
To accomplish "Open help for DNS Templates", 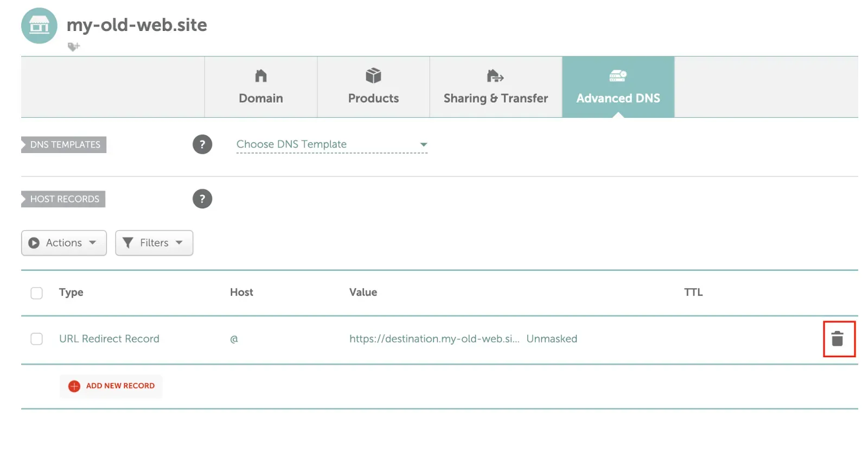I will pos(202,144).
